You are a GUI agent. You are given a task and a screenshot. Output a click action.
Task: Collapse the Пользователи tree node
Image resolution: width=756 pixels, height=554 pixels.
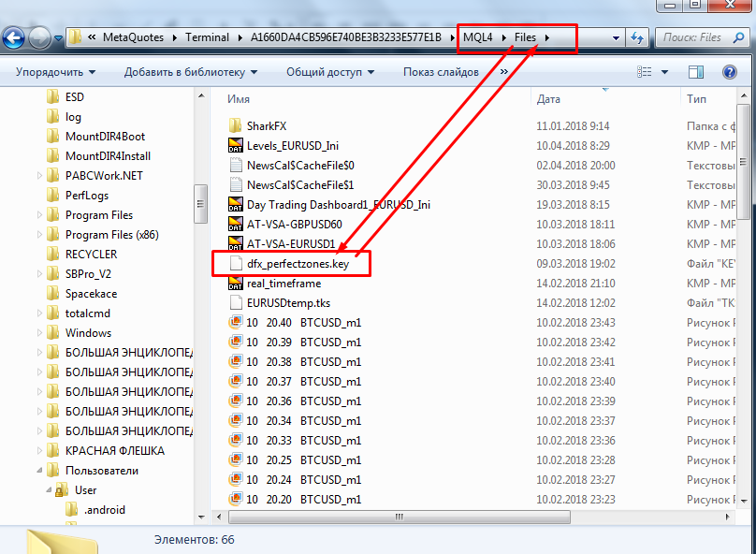[39, 471]
